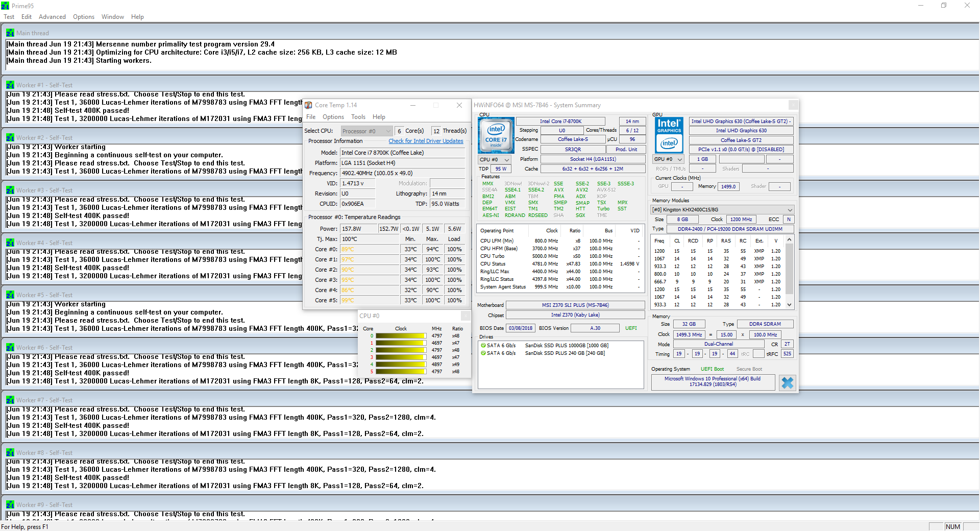
Task: Click the Intel Graphics logo in HWiNFO
Action: coord(669,135)
